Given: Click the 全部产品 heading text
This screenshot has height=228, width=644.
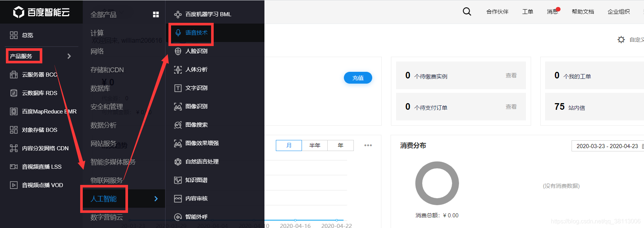Looking at the screenshot, I should coord(103,14).
